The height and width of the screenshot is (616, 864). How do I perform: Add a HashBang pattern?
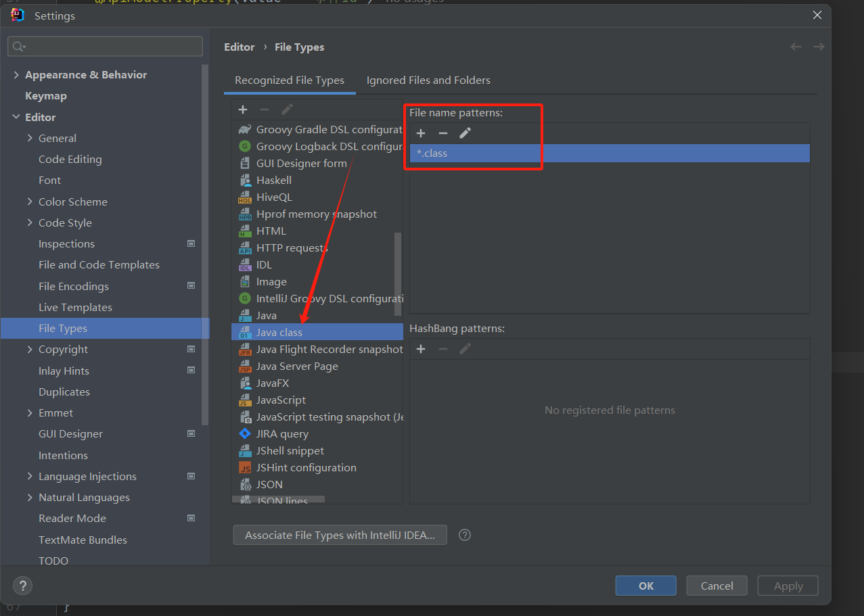coord(421,349)
